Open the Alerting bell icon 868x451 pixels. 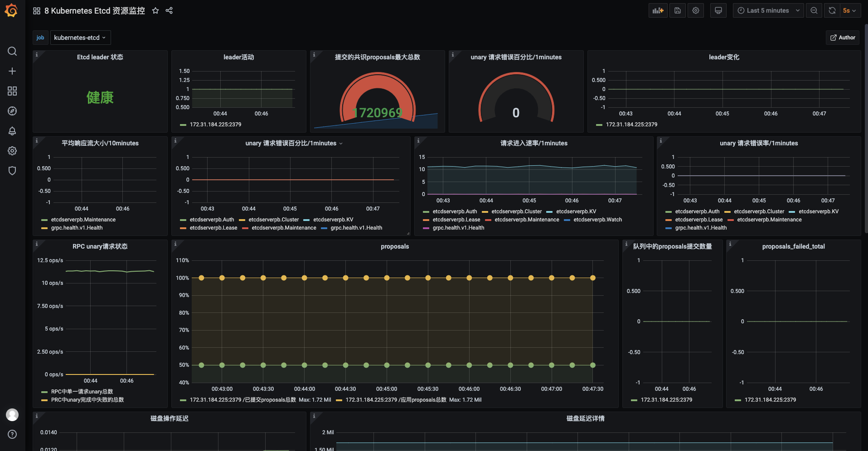coord(12,131)
